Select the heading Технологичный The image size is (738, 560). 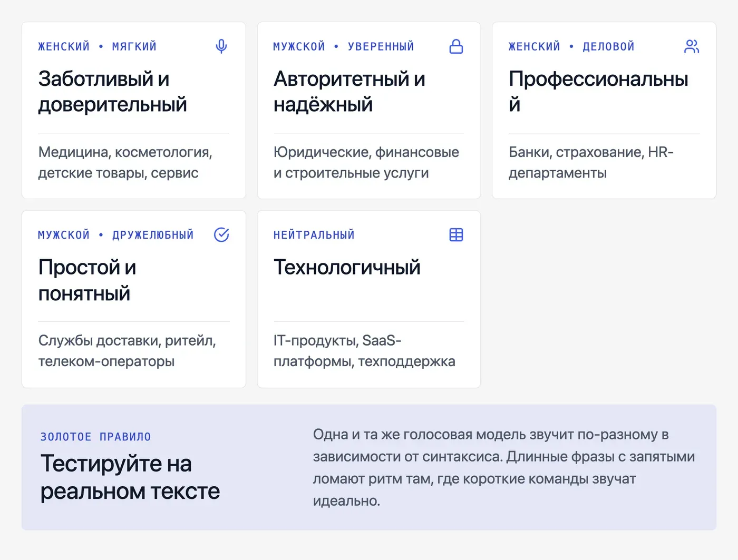(347, 268)
